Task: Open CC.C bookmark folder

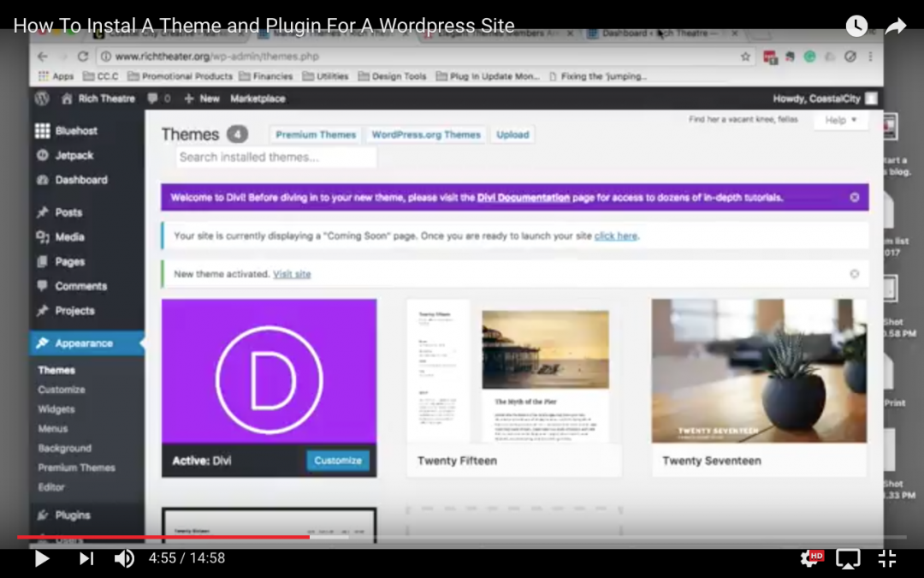Action: point(101,76)
